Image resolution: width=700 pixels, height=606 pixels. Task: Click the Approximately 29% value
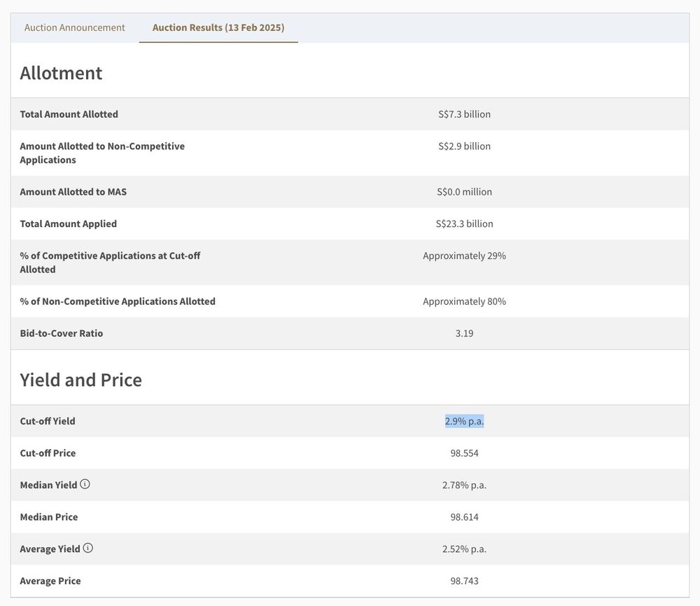(x=464, y=256)
